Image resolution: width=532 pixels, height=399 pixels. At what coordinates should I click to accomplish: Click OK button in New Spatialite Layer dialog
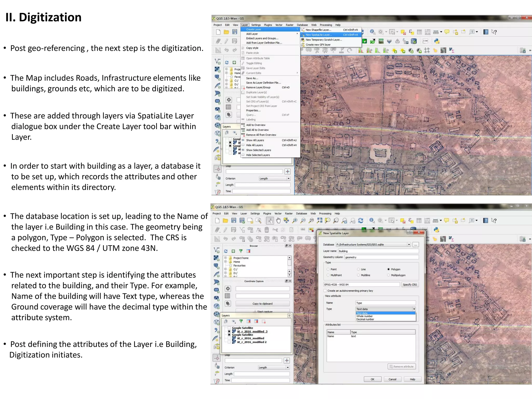pos(373,379)
